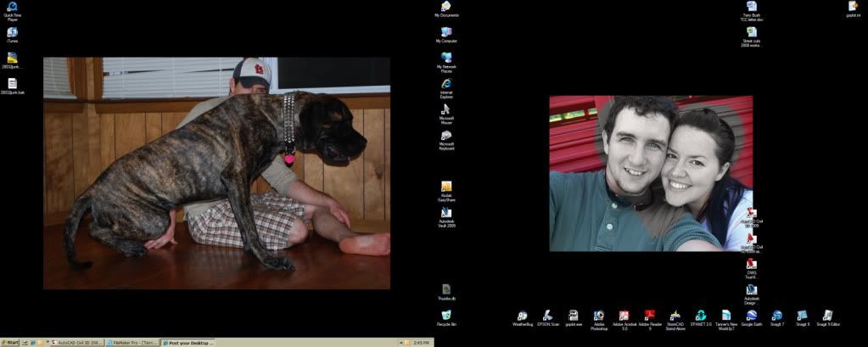This screenshot has width=868, height=347.
Task: Open the Microsoft Keyboard shortcut
Action: click(446, 139)
